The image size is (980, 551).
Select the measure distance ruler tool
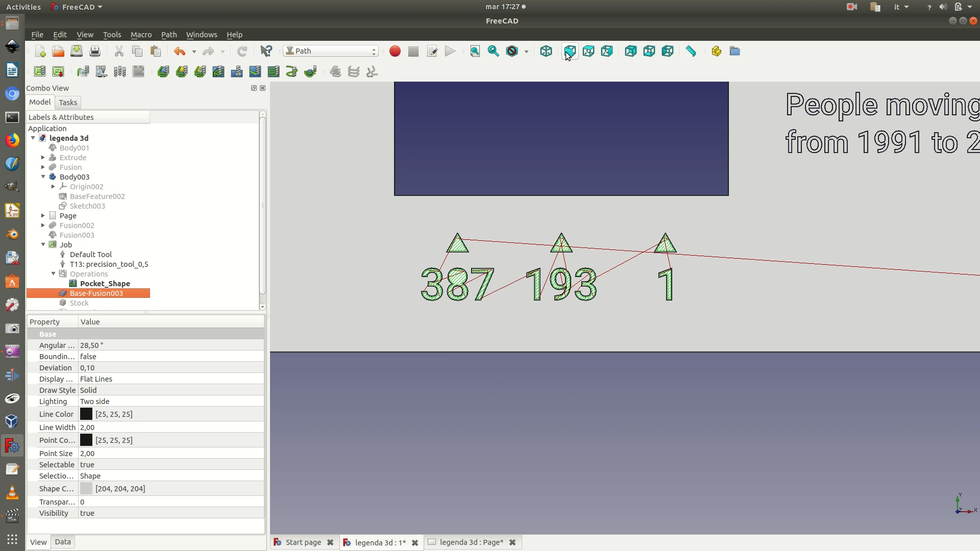point(691,51)
